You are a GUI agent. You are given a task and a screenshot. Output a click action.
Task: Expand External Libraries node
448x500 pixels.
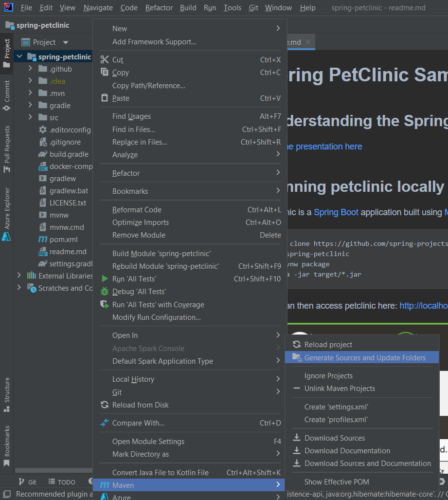coord(19,275)
